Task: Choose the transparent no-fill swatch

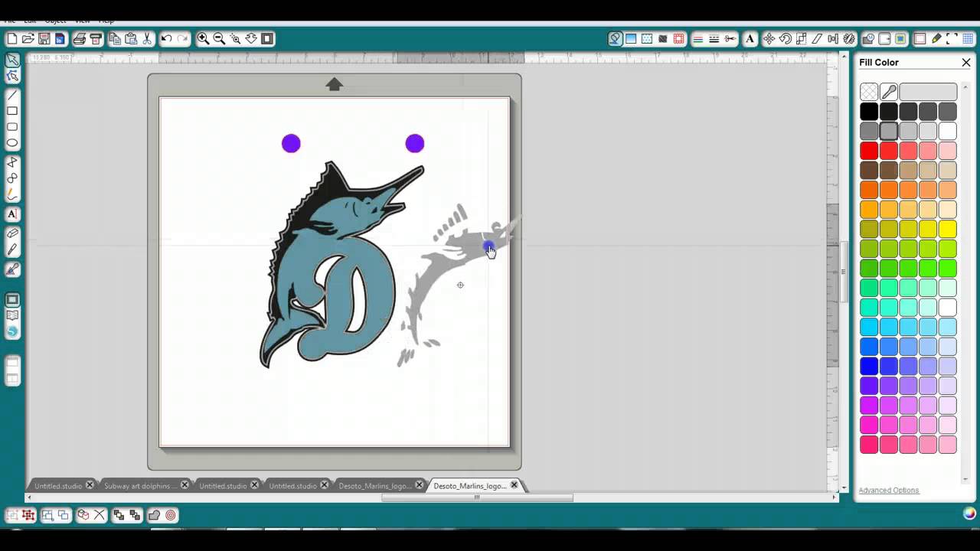Action: tap(869, 92)
